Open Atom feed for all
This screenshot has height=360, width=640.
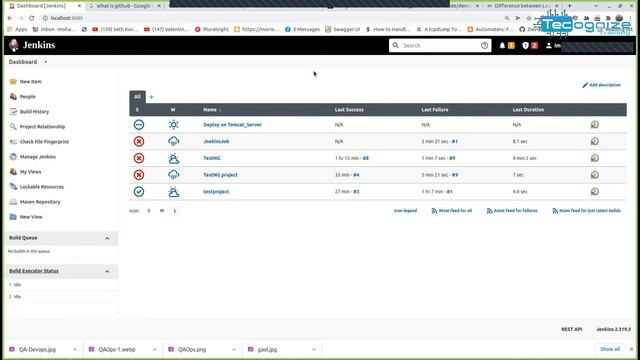click(x=451, y=211)
